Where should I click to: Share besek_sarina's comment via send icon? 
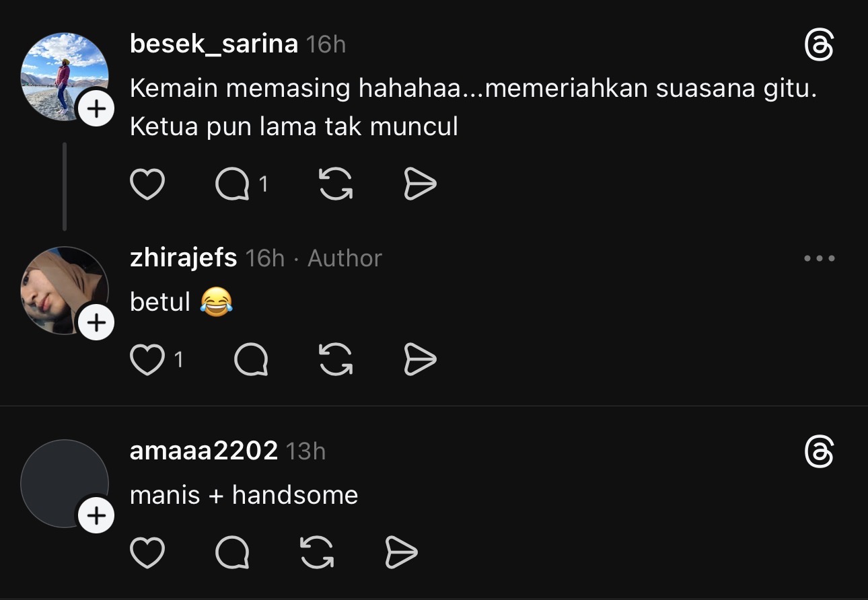pyautogui.click(x=420, y=184)
